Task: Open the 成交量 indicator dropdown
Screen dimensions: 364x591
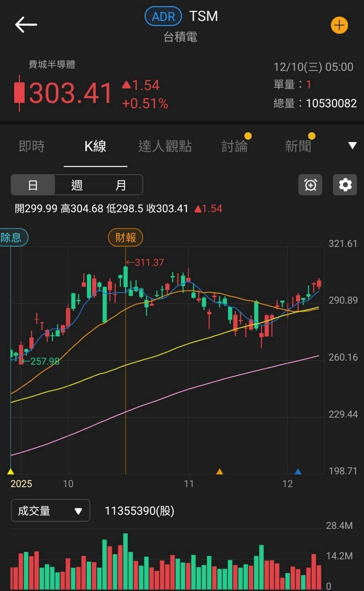Action: click(50, 510)
